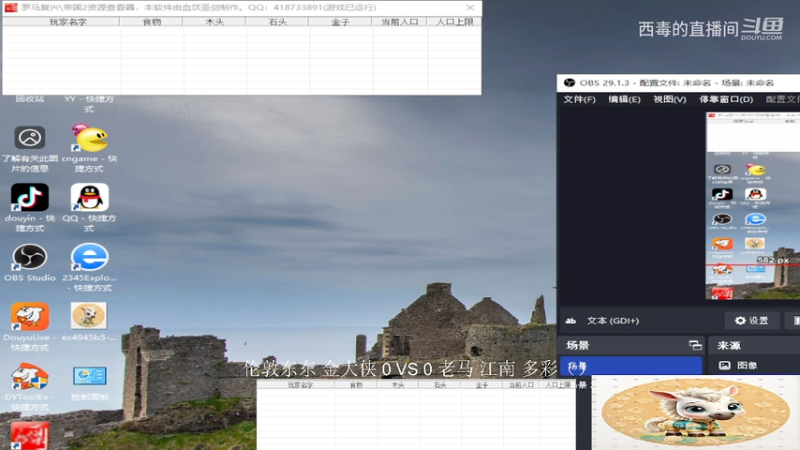Open the 停靠窗口(D) menu
Image resolution: width=800 pixels, height=450 pixels.
pos(726,99)
